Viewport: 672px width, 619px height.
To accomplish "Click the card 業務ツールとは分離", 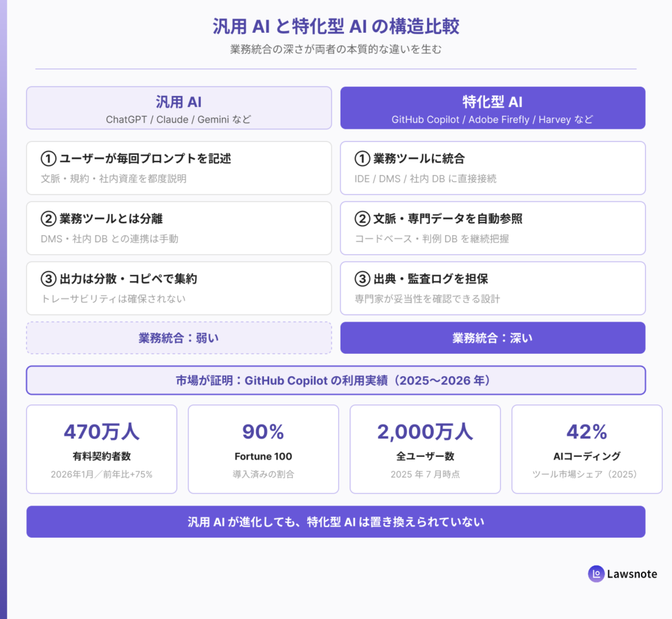I will pos(179,228).
